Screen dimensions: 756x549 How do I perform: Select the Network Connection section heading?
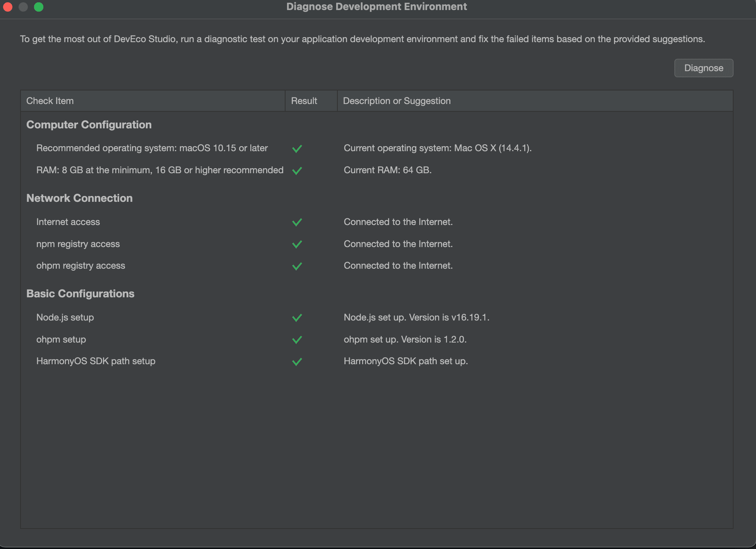pos(79,198)
